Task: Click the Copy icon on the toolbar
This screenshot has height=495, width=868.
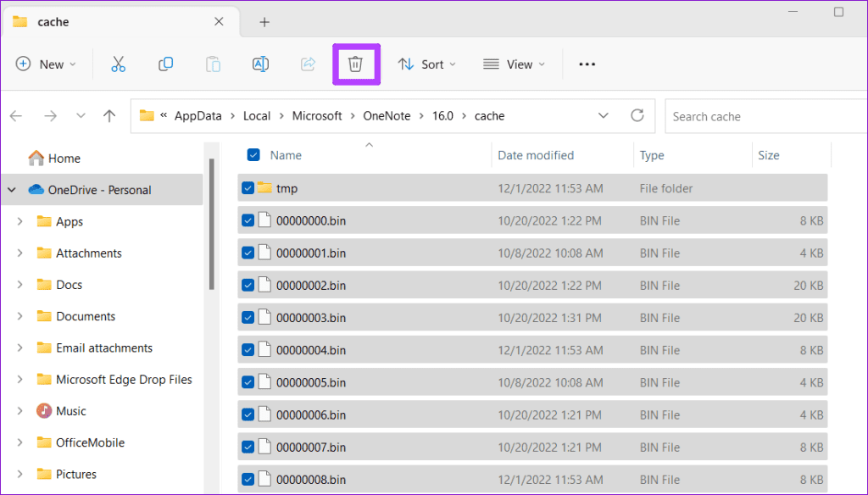Action: tap(165, 64)
